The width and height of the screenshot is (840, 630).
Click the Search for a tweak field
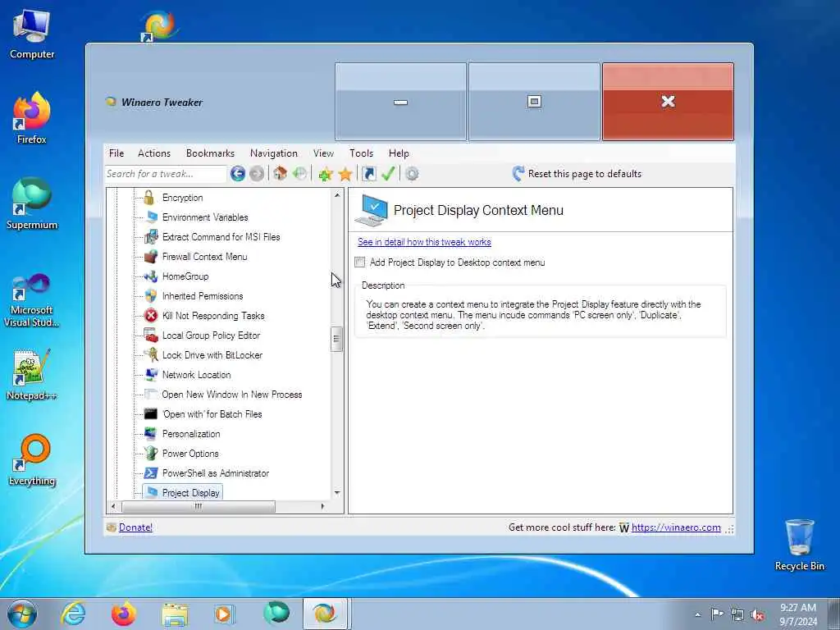tap(166, 174)
